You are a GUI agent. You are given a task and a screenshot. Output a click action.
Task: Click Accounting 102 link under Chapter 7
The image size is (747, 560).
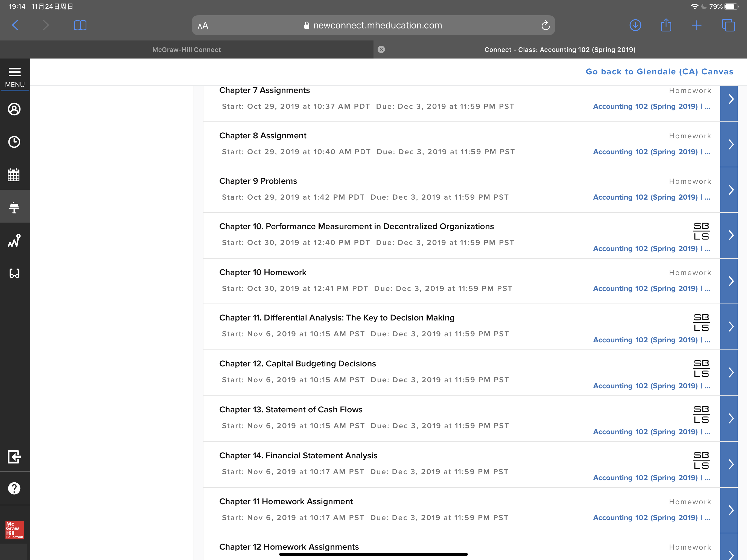coord(652,106)
